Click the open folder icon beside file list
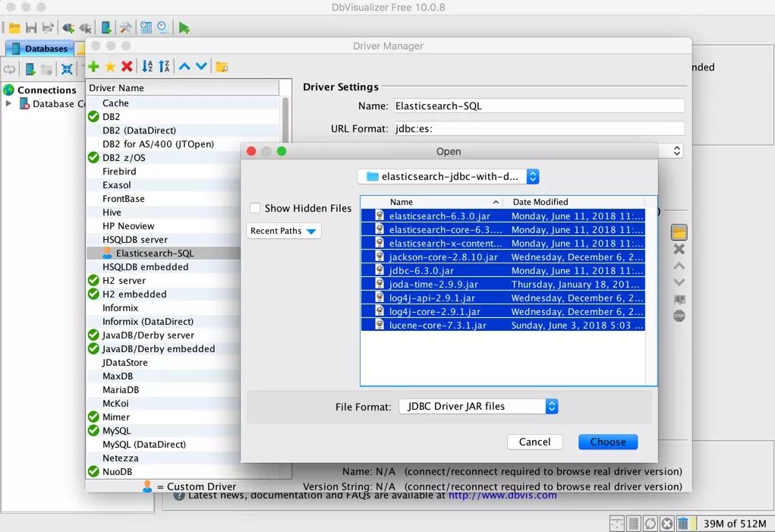Image resolution: width=775 pixels, height=532 pixels. coord(679,232)
